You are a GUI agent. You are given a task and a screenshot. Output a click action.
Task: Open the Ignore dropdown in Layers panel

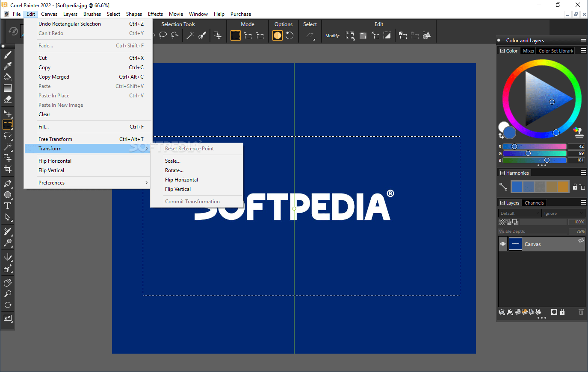click(562, 213)
